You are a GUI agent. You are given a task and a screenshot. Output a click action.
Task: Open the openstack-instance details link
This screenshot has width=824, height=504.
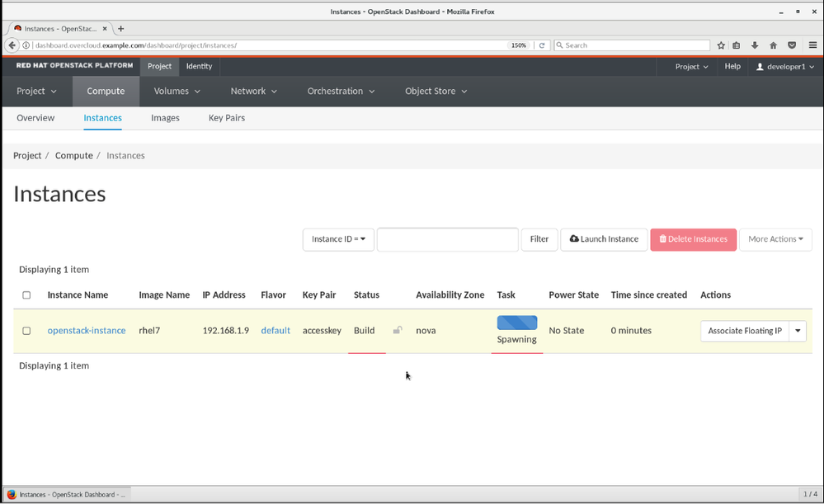click(87, 331)
